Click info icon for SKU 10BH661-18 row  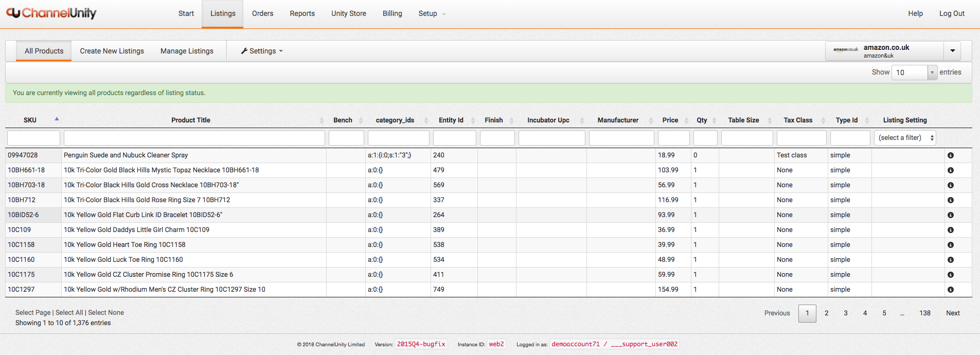[950, 170]
